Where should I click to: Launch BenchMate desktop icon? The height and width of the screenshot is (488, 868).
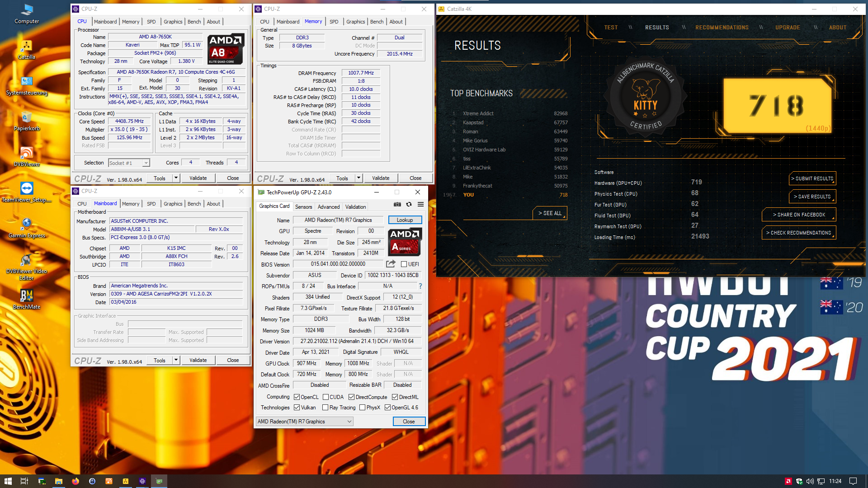pos(27,300)
